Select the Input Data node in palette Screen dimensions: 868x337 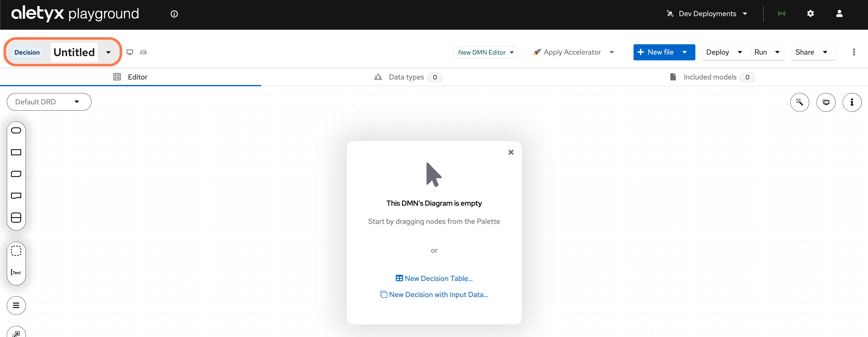point(16,131)
